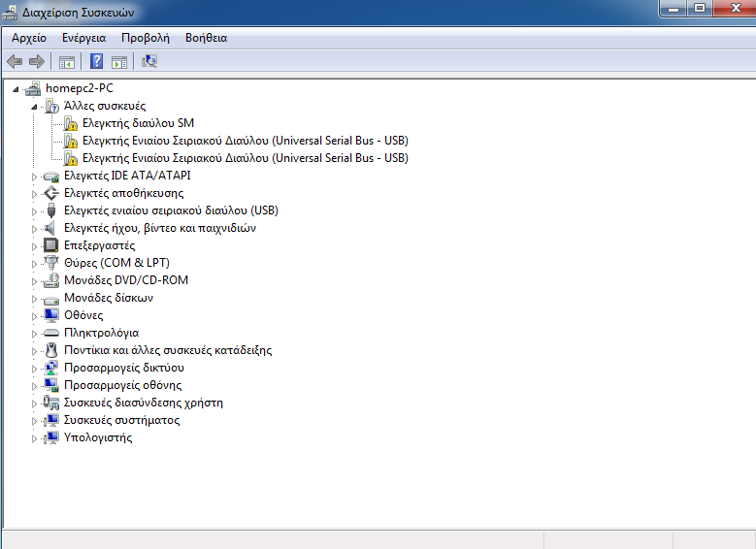The image size is (756, 549).
Task: Collapse the homepc2-PC root node
Action: coord(16,88)
